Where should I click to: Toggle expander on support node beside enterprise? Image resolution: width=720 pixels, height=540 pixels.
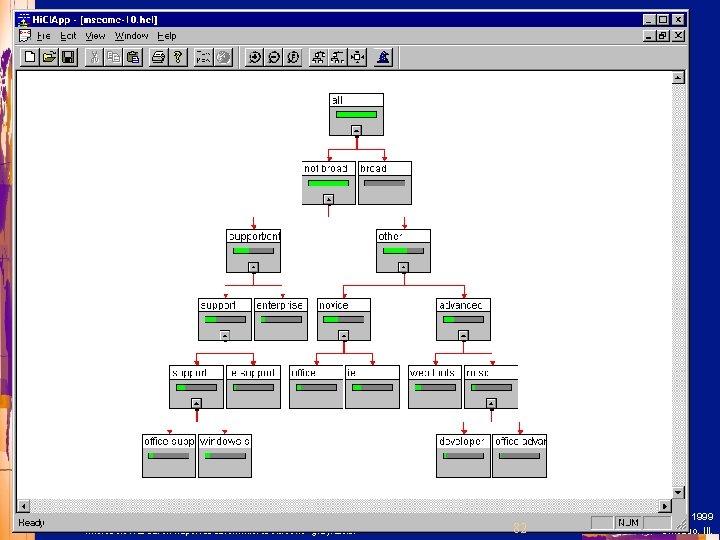[225, 336]
